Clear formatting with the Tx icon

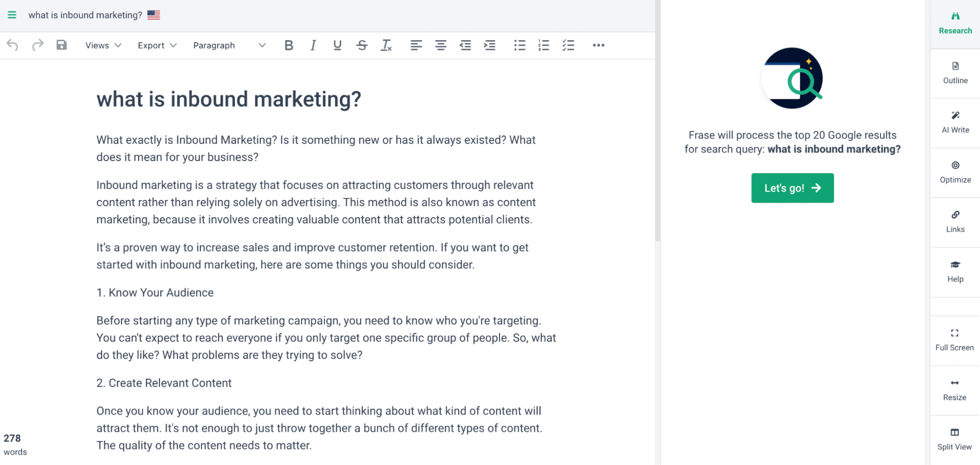(386, 45)
